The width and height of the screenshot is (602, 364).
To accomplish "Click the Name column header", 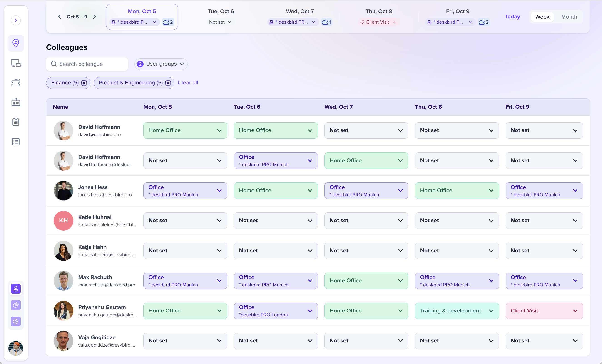I will (60, 107).
